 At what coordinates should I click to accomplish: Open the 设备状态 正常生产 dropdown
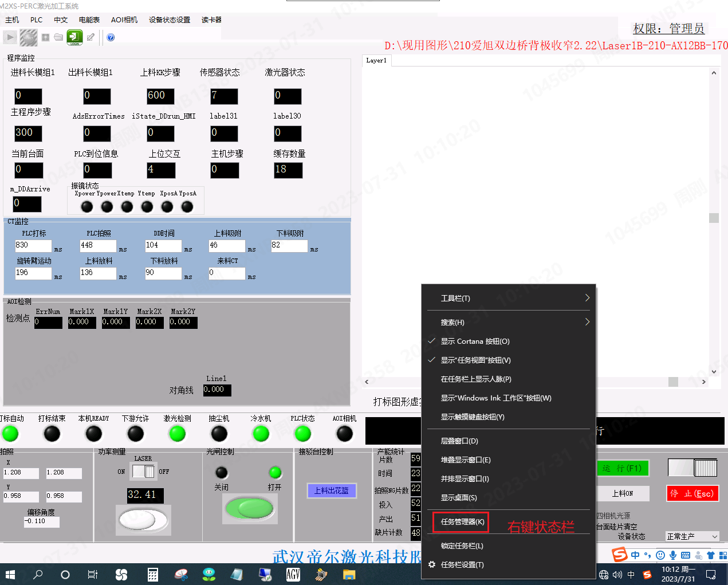coord(692,536)
